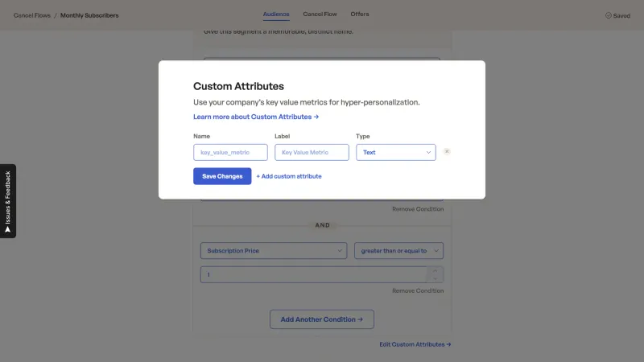Open Edit Custom Attributes link

click(x=415, y=344)
